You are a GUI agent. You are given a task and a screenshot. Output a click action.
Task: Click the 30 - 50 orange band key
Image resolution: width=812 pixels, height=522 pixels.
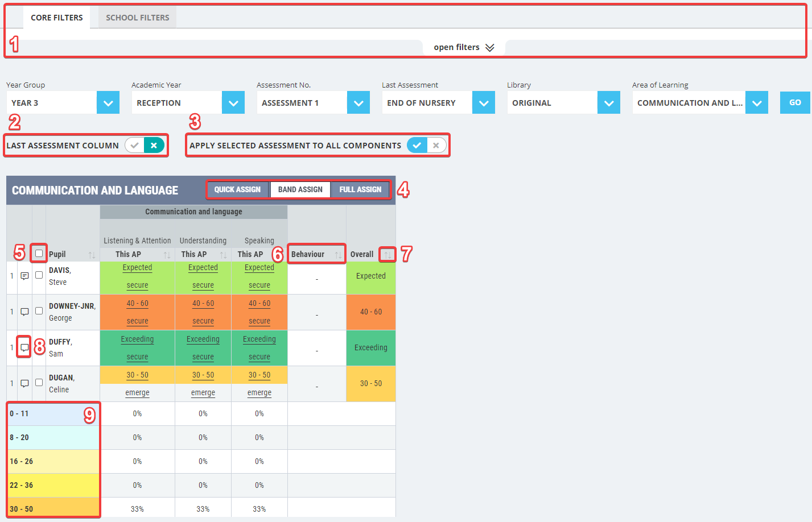(x=53, y=508)
